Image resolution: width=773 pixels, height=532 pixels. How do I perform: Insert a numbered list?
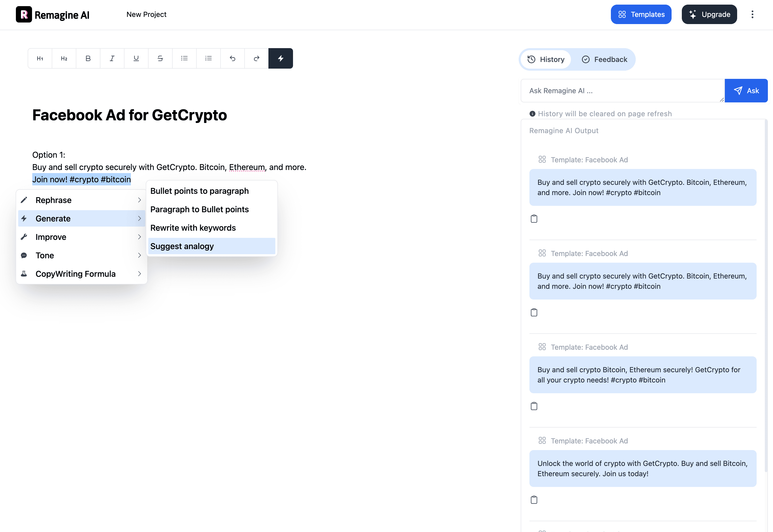(x=208, y=58)
